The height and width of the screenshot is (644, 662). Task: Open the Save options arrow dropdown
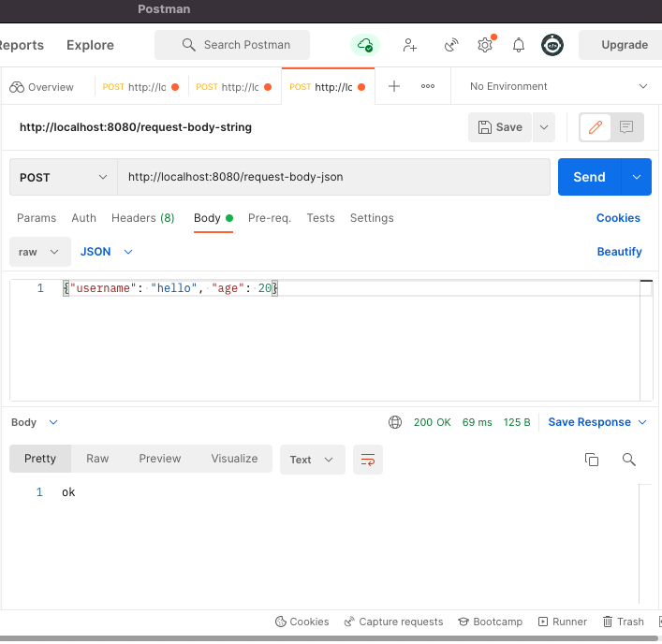pos(544,127)
